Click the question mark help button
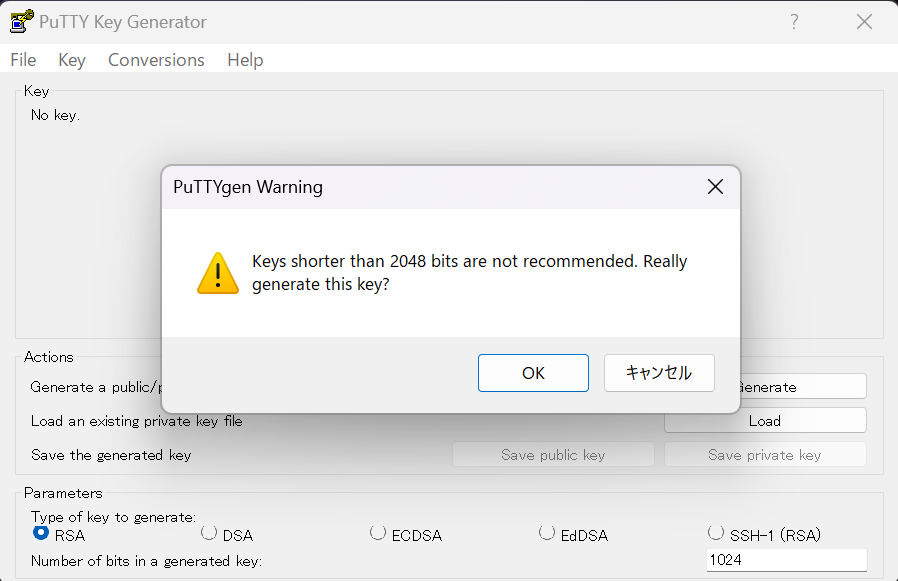This screenshot has width=898, height=581. 794,22
